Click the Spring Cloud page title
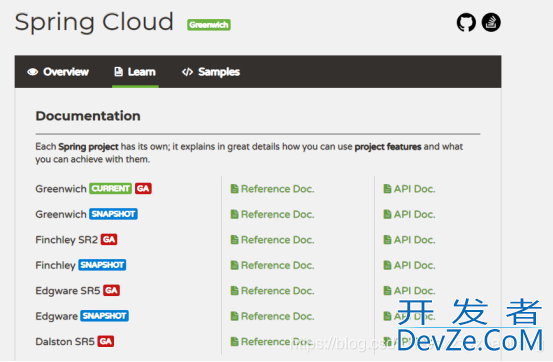The height and width of the screenshot is (362, 553). point(94,22)
